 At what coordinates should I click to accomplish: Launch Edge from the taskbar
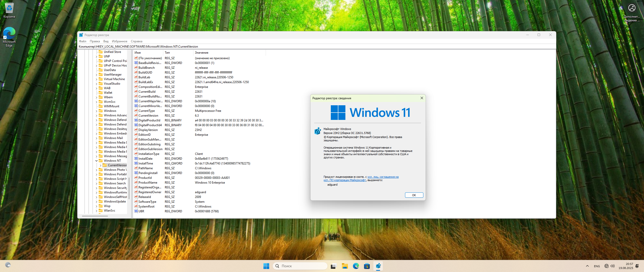tap(356, 266)
